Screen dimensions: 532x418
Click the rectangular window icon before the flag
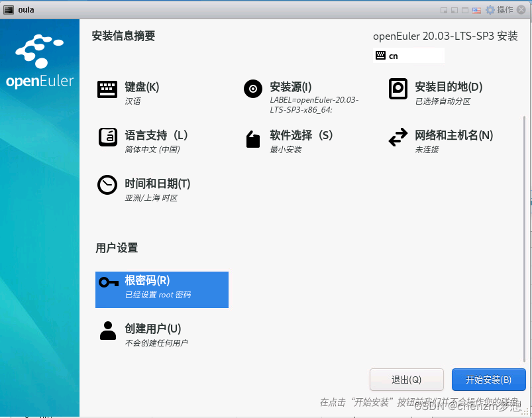click(465, 11)
